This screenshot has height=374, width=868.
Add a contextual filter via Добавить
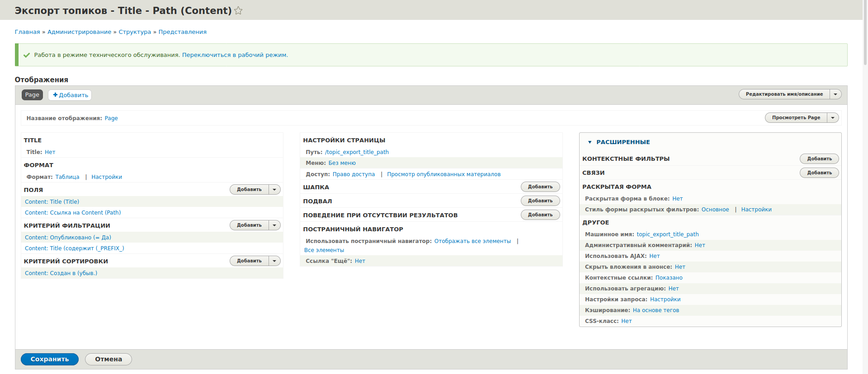[x=819, y=159]
